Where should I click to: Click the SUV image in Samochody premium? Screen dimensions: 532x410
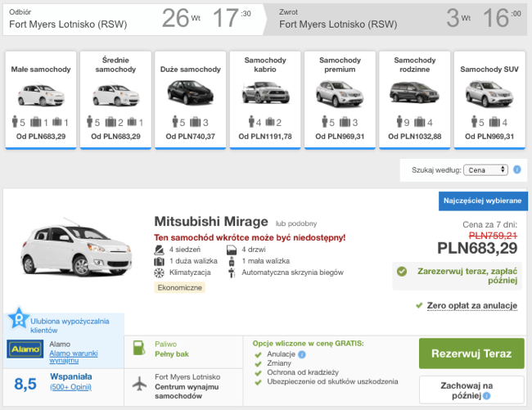(x=340, y=93)
